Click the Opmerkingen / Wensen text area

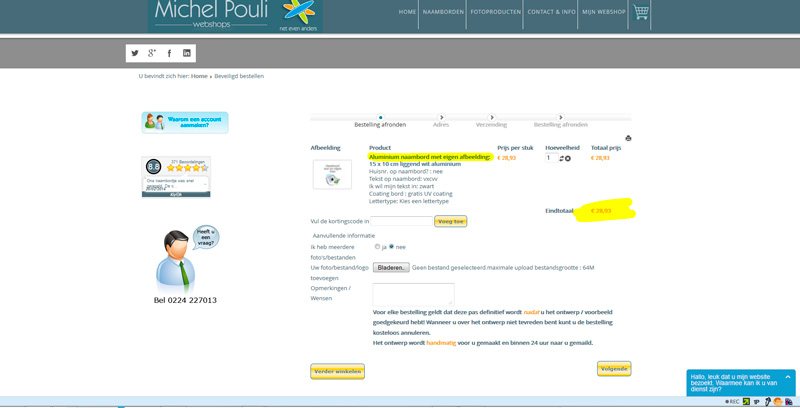tap(413, 295)
